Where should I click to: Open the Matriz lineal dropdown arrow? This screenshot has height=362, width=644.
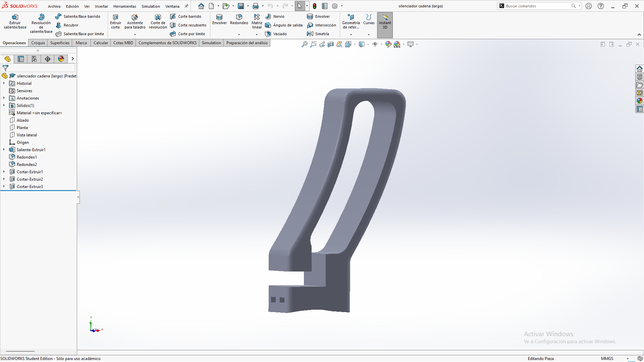pos(257,35)
